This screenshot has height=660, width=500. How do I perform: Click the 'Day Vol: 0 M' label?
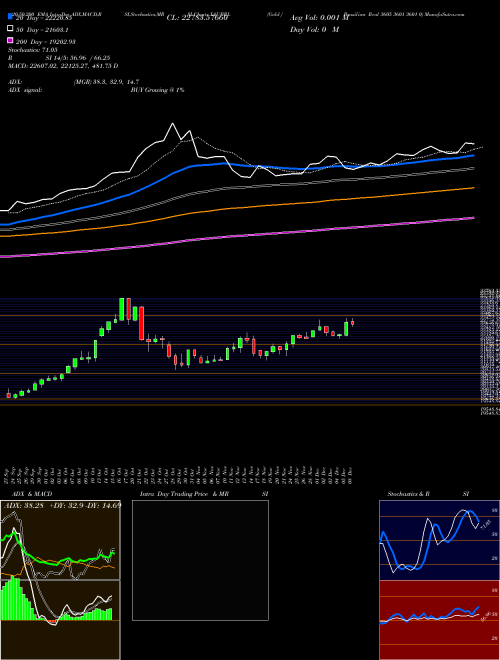point(314,30)
